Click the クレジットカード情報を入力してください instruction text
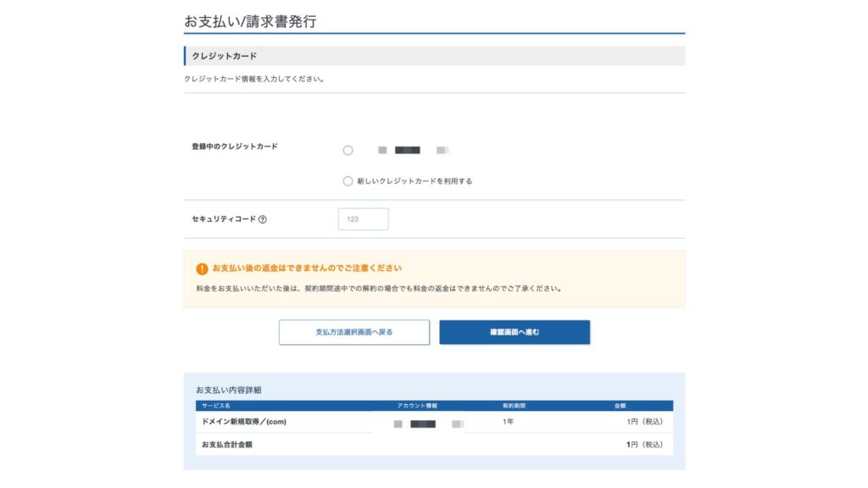Image resolution: width=868 pixels, height=488 pixels. click(254, 79)
